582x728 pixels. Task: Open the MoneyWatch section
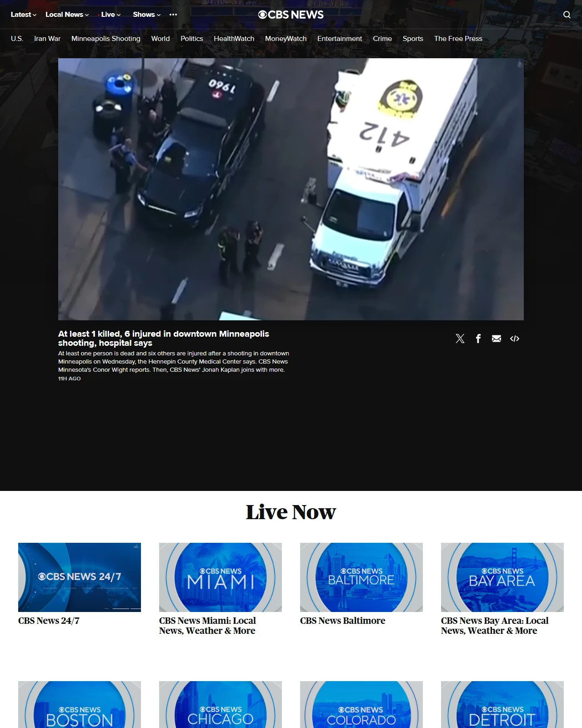(x=286, y=39)
